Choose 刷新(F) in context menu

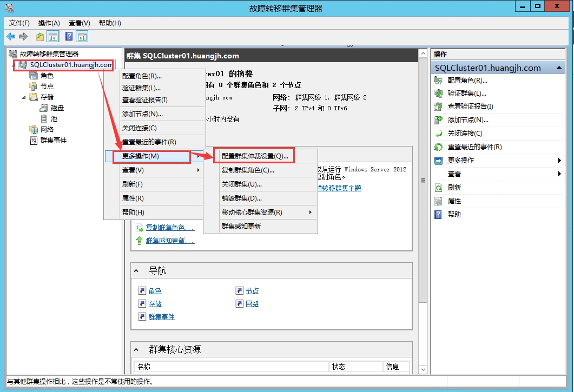[x=155, y=184]
